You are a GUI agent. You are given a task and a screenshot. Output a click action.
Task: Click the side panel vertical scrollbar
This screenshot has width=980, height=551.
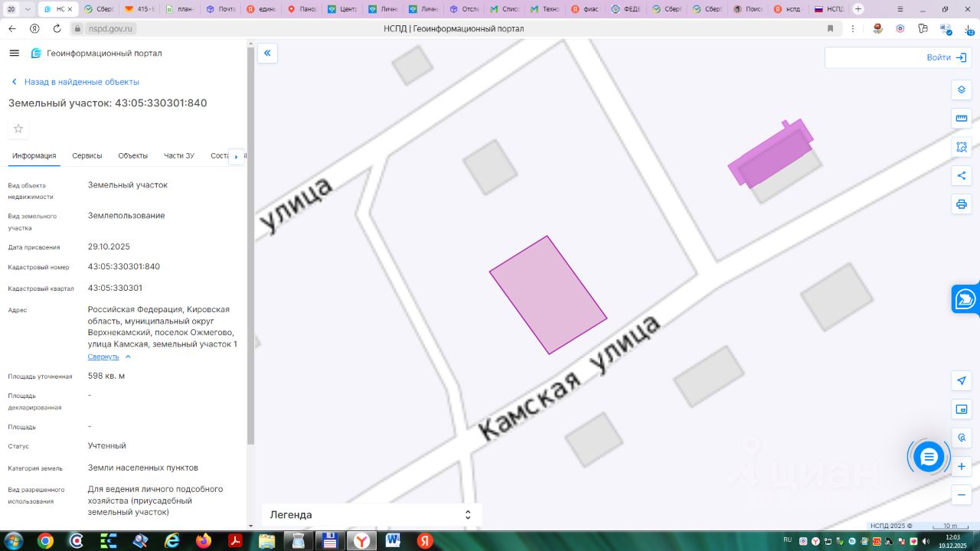[x=250, y=245]
